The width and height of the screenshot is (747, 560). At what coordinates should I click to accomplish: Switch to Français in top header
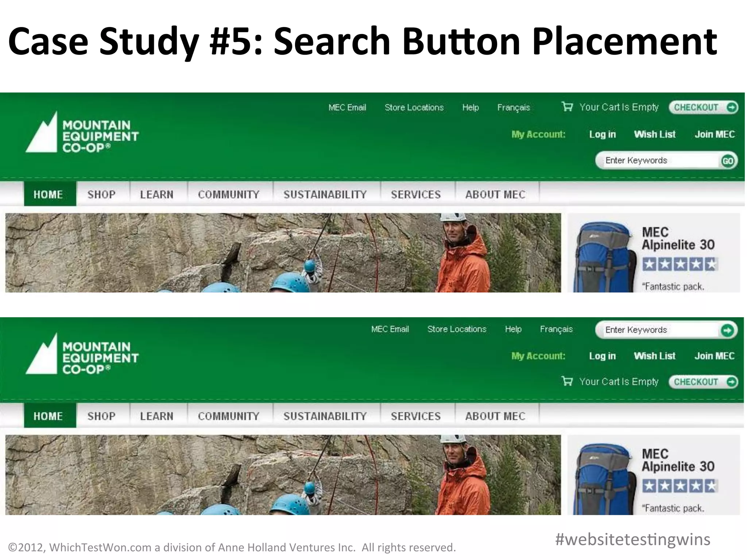(514, 108)
